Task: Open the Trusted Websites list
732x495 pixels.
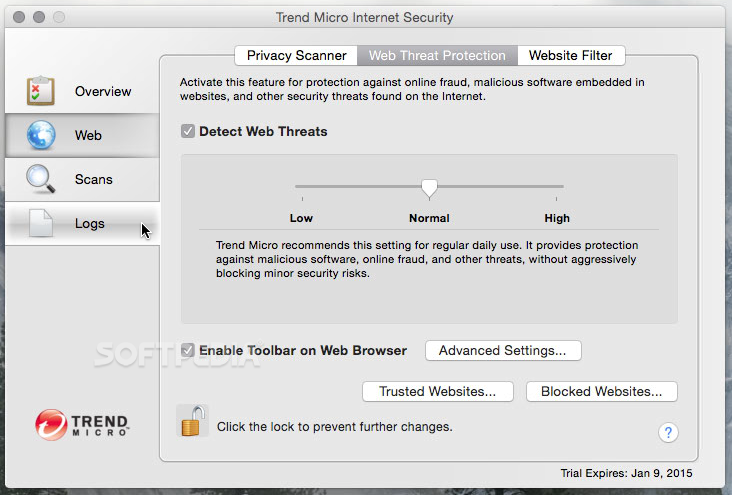Action: pos(437,391)
